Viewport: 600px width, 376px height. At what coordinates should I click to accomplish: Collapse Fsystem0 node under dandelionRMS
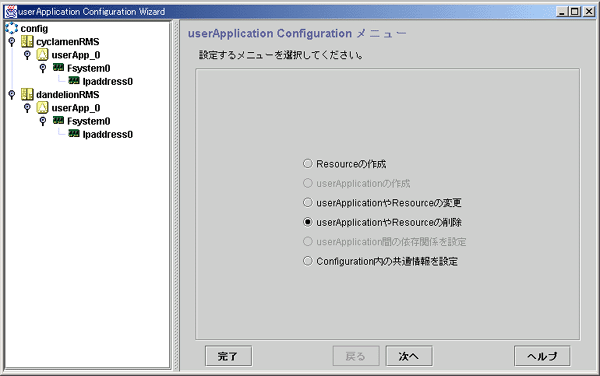click(x=43, y=121)
